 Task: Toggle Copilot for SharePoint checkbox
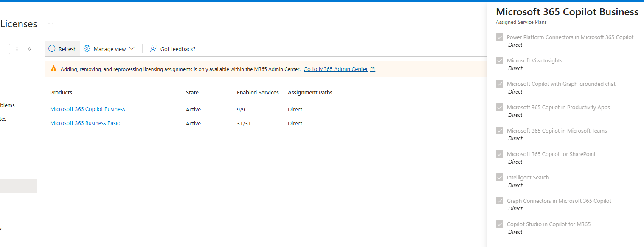click(x=500, y=154)
